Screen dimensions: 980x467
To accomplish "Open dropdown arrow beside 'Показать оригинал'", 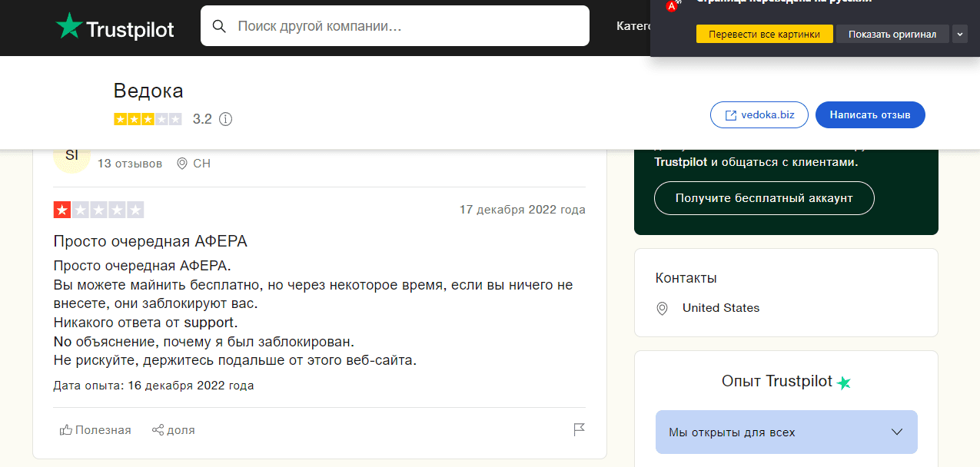I will coord(959,35).
